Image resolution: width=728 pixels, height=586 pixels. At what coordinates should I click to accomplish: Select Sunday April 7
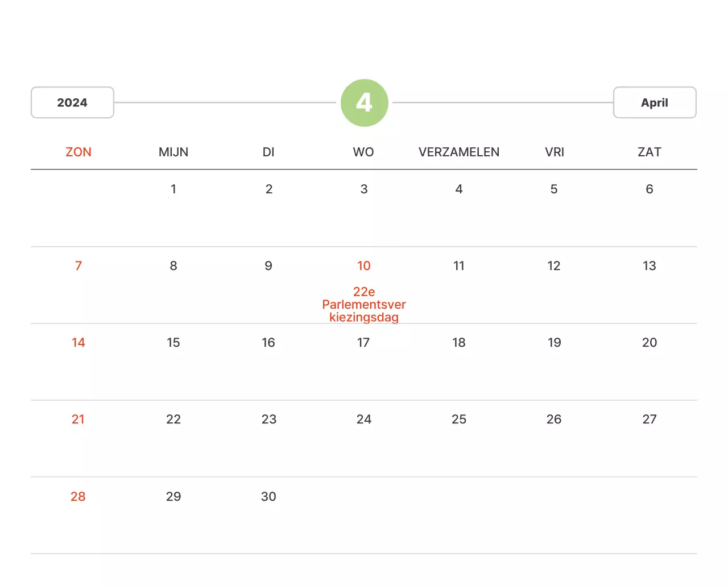click(78, 266)
